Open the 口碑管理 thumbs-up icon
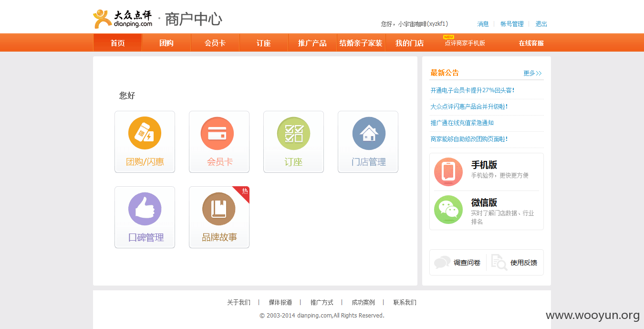644x329 pixels. tap(145, 209)
